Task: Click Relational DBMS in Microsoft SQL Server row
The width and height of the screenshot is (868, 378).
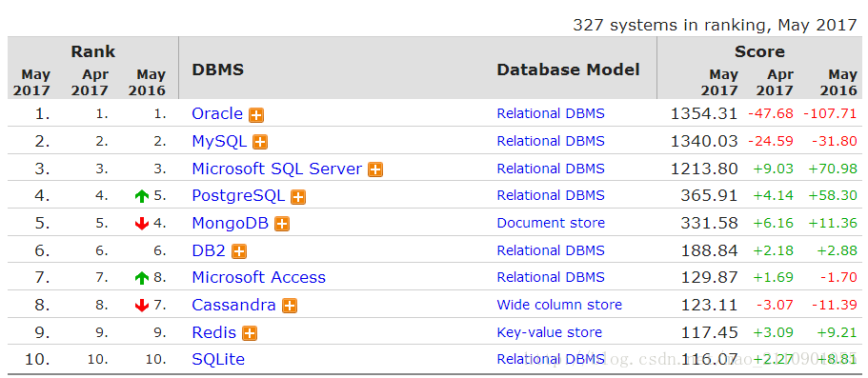Action: pos(551,169)
